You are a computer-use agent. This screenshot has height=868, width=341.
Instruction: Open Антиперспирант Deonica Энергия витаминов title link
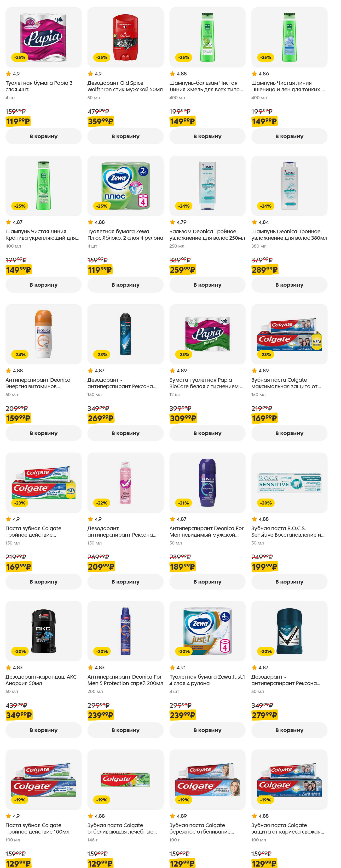click(38, 383)
